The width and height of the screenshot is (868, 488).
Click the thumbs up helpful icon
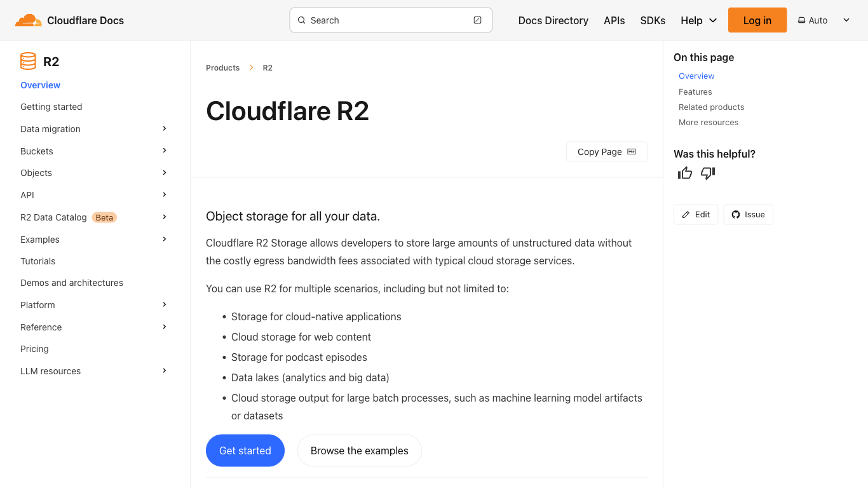pyautogui.click(x=685, y=173)
